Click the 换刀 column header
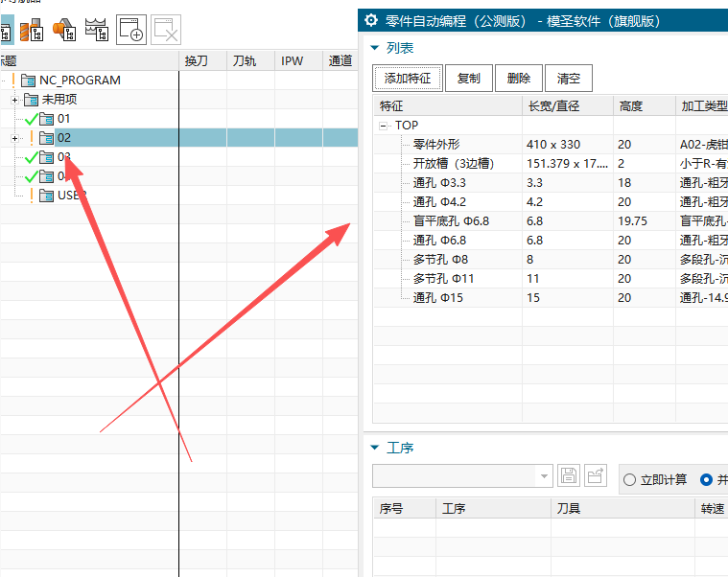 click(x=203, y=60)
